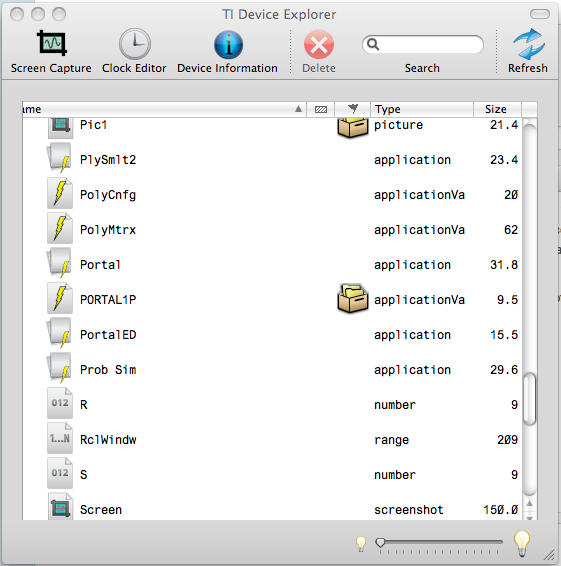561x566 pixels.
Task: Select the PORTAL1P entry
Action: (x=108, y=300)
